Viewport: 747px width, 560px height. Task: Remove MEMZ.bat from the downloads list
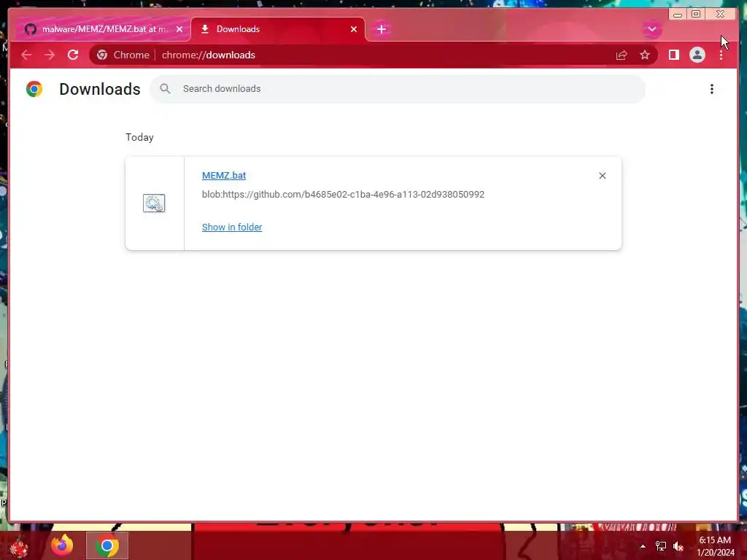[x=602, y=176]
